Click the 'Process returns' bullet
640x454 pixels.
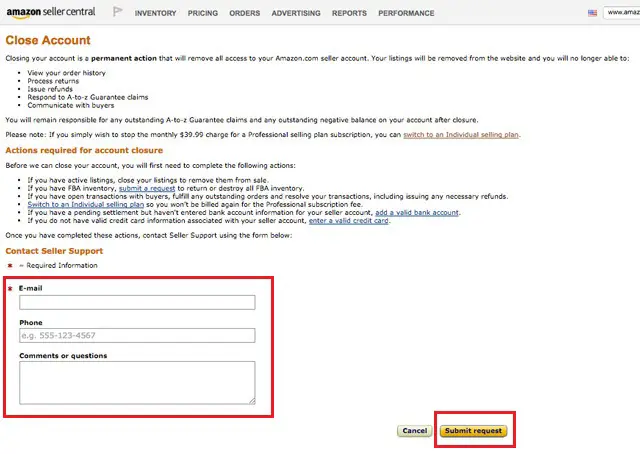[53, 81]
